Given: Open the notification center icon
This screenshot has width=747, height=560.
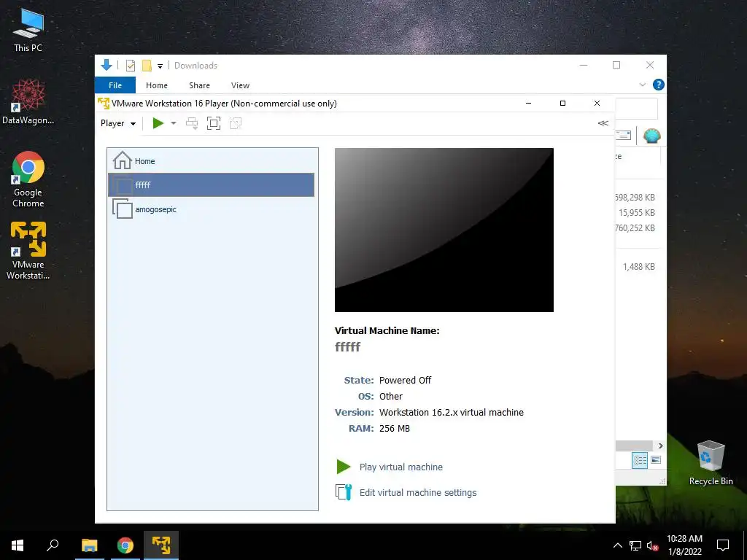Looking at the screenshot, I should point(723,545).
